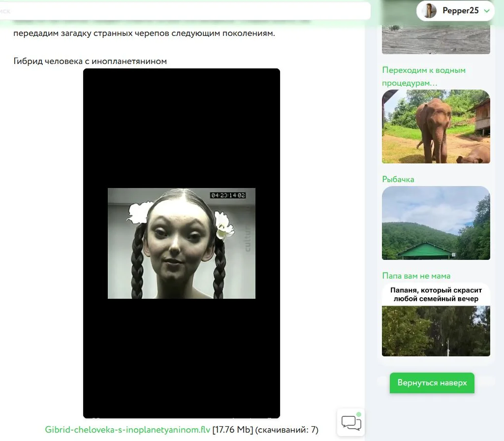Image resolution: width=504 pixels, height=441 pixels.
Task: Click the green-roofed house mountain thumbnail
Action: 436,223
